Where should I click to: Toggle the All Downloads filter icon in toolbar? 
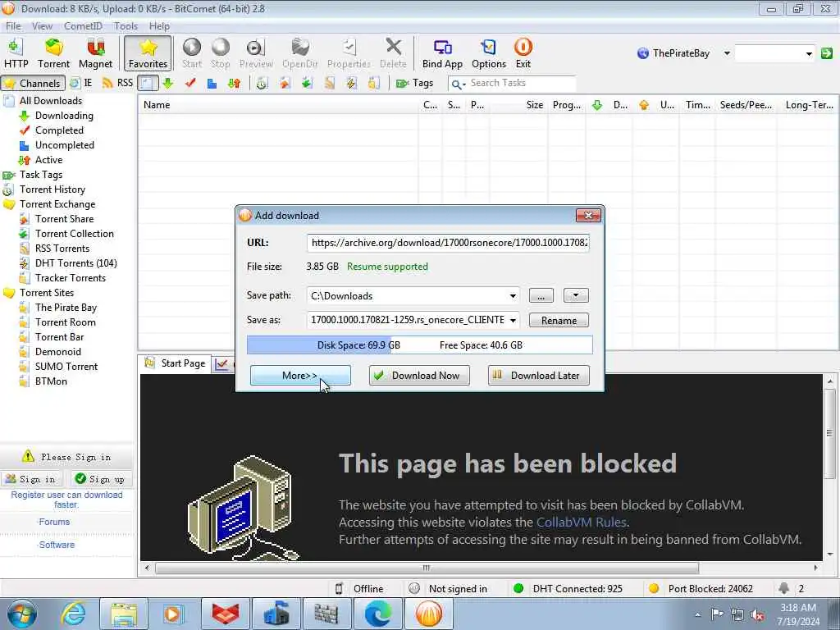pos(148,83)
